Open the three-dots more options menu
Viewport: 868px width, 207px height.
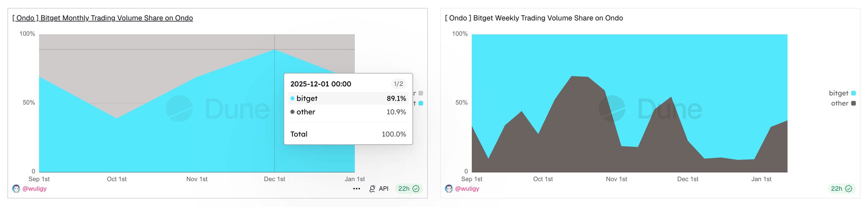click(x=356, y=189)
